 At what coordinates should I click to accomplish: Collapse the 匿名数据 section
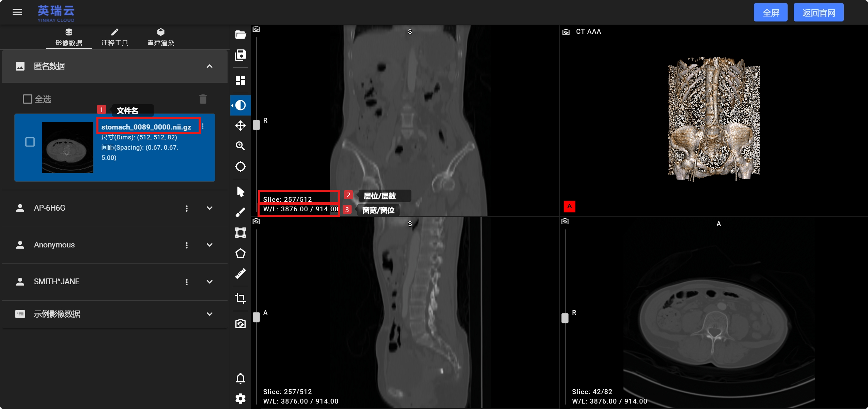point(210,66)
